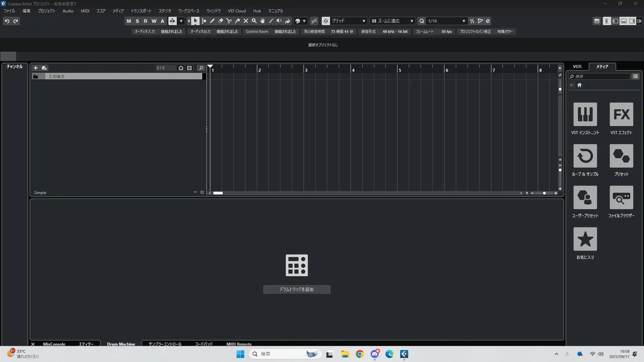Screen dimensions: 644x362
Task: Select the Erase tool
Action: click(221, 21)
